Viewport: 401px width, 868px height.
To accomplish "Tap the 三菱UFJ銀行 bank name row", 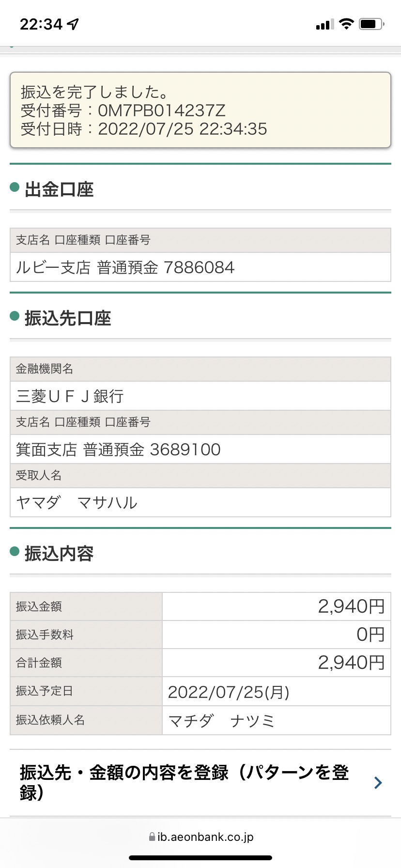I will (200, 396).
